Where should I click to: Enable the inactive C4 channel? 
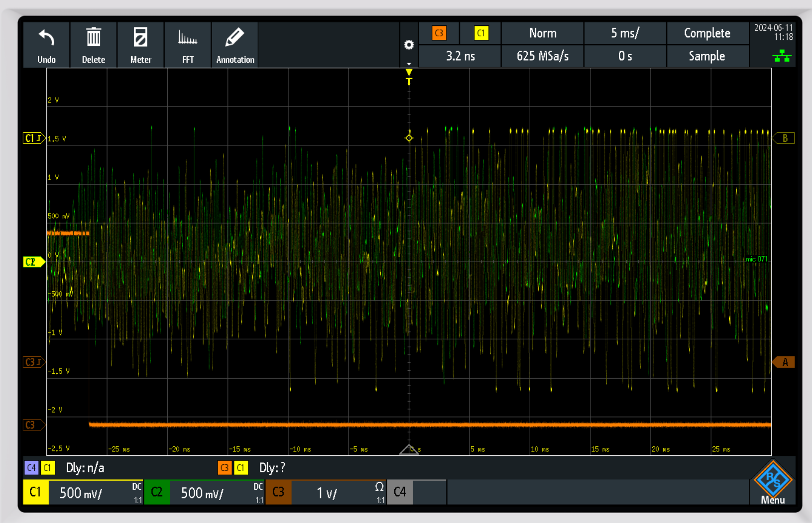click(400, 492)
